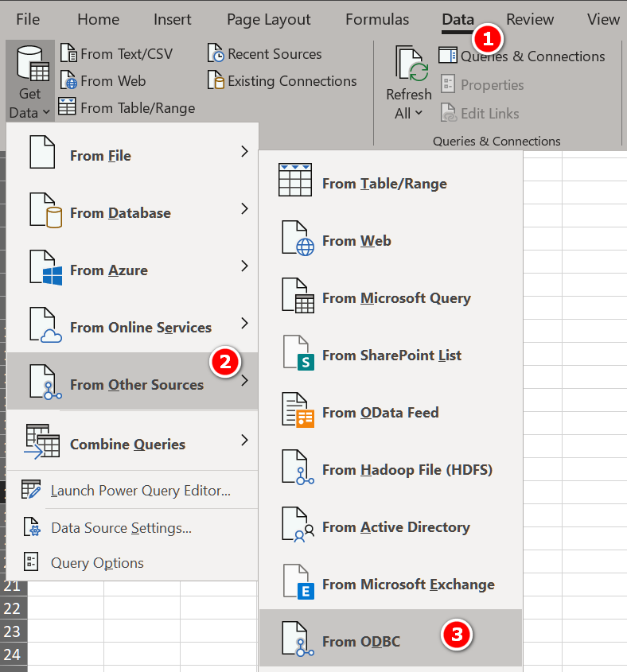Click the Properties icon
The width and height of the screenshot is (627, 672).
click(x=448, y=84)
